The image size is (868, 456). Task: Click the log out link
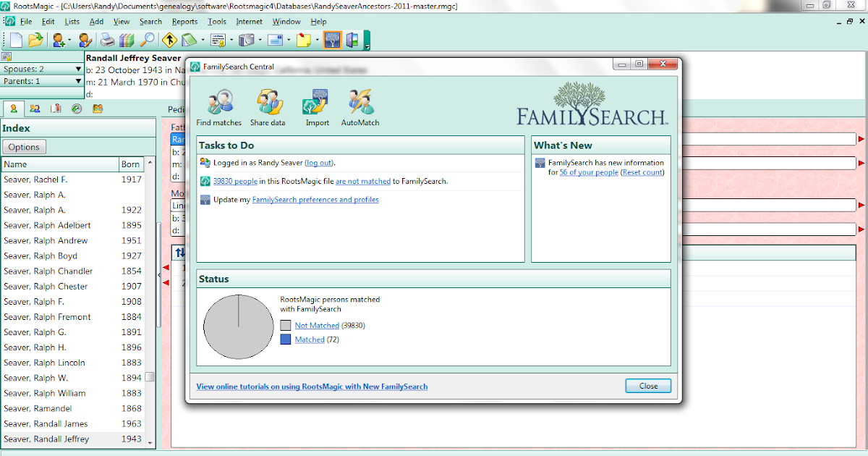pyautogui.click(x=319, y=163)
